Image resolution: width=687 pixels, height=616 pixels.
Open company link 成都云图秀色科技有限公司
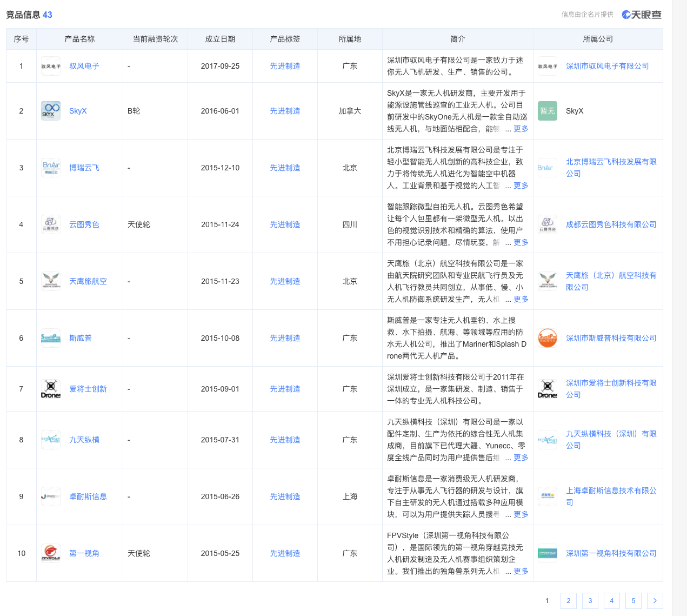pos(611,224)
